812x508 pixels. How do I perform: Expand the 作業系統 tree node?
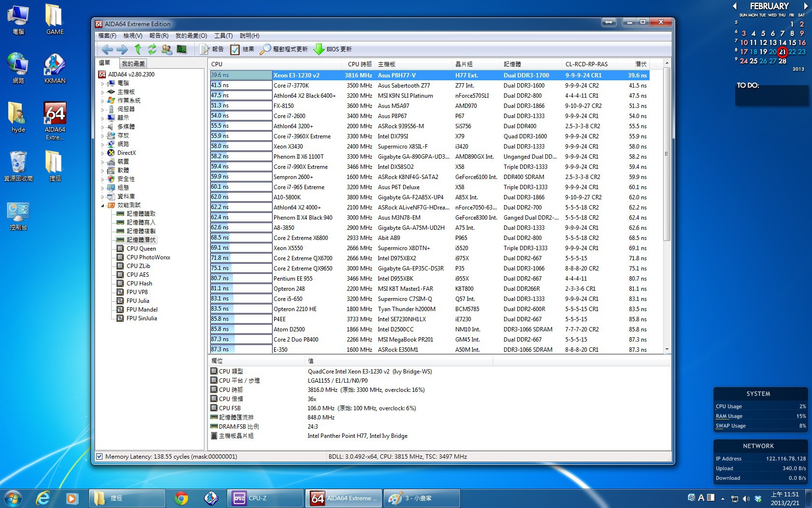(102, 101)
